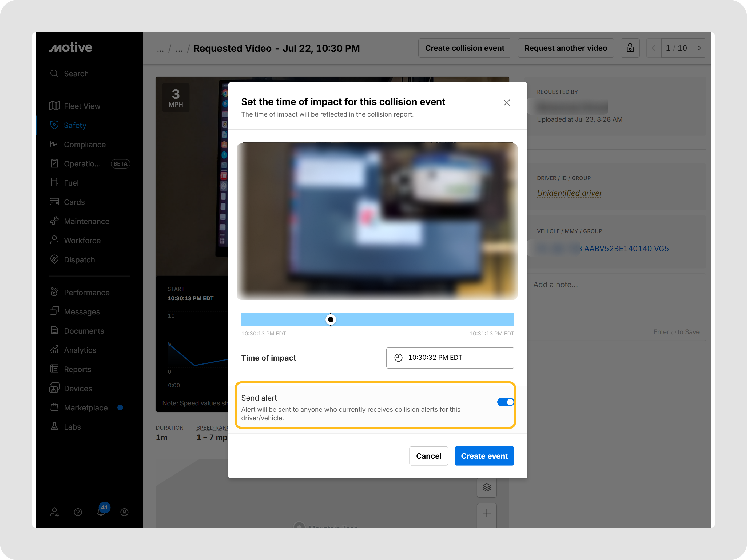Click the 10:31:13 PM EDT slider label
Image resolution: width=747 pixels, height=560 pixels.
click(x=492, y=334)
